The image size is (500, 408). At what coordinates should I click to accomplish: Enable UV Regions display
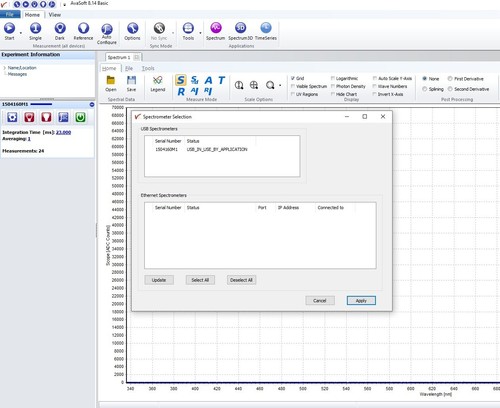[293, 94]
